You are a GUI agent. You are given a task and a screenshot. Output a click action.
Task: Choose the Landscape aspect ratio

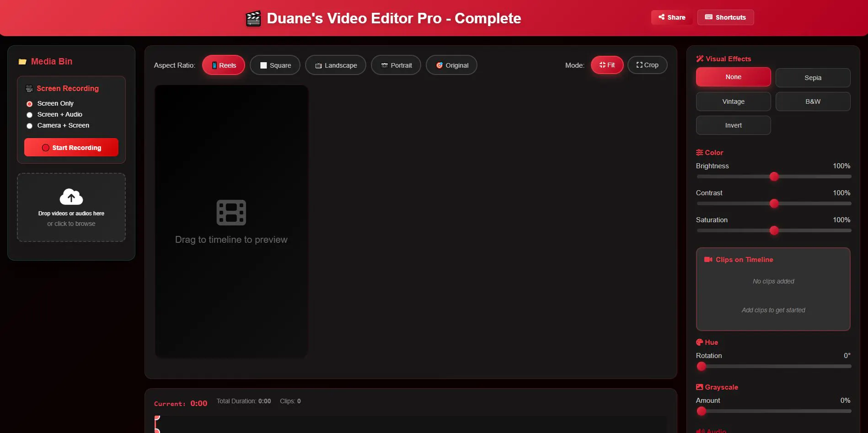tap(336, 65)
